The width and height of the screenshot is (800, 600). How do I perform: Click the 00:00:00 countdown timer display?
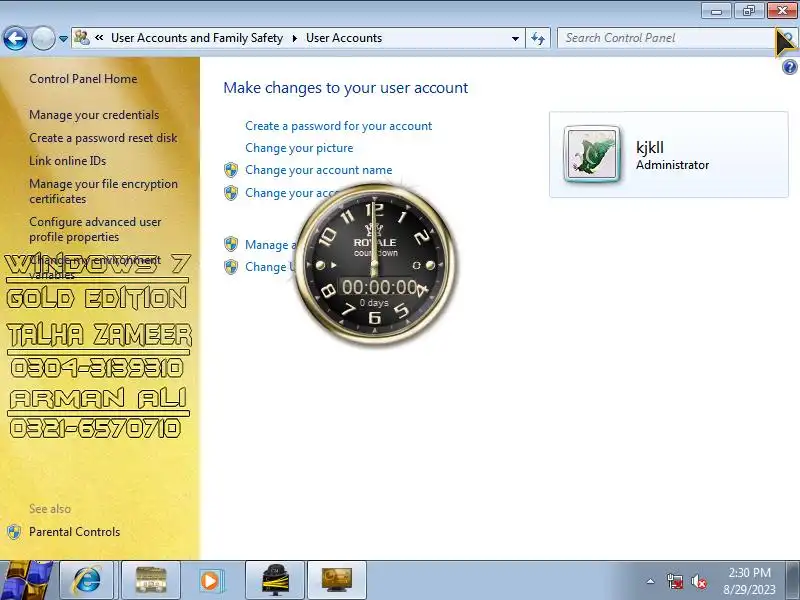point(380,287)
